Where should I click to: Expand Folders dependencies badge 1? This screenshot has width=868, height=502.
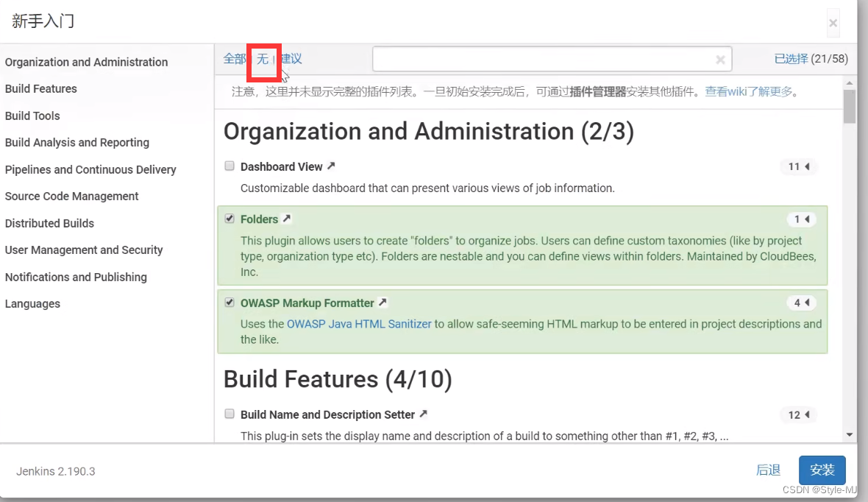(802, 219)
